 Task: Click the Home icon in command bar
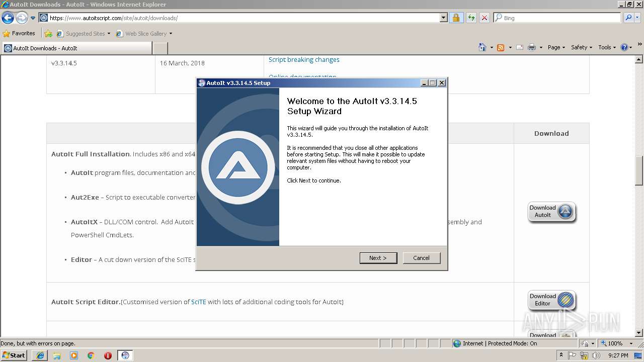click(482, 47)
